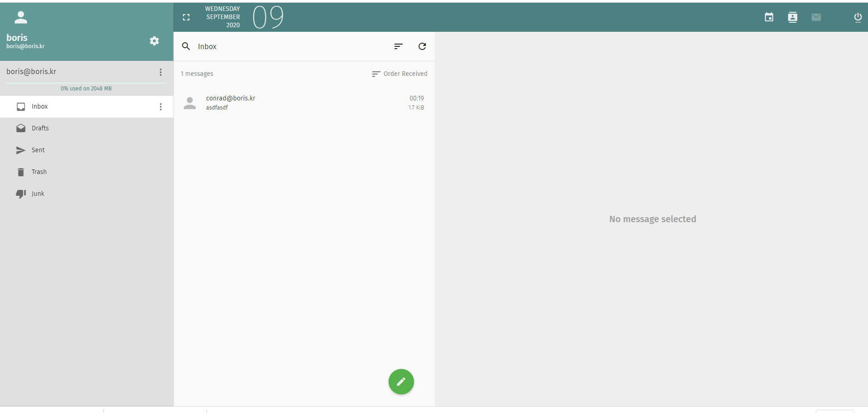The height and width of the screenshot is (413, 868).
Task: Click the large 09 date display
Action: click(268, 17)
